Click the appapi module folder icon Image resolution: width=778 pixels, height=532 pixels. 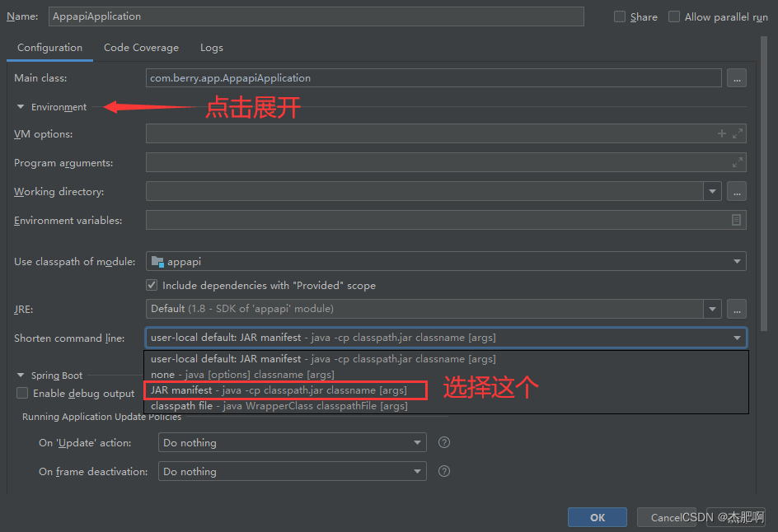[x=157, y=261]
